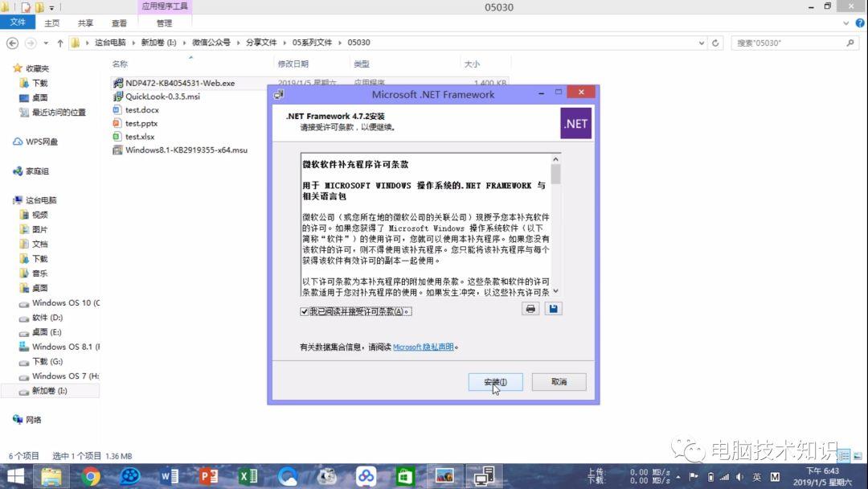Open Windows OS 8.1 drive in sidebar
Viewport: 868px width, 489px height.
(x=65, y=347)
